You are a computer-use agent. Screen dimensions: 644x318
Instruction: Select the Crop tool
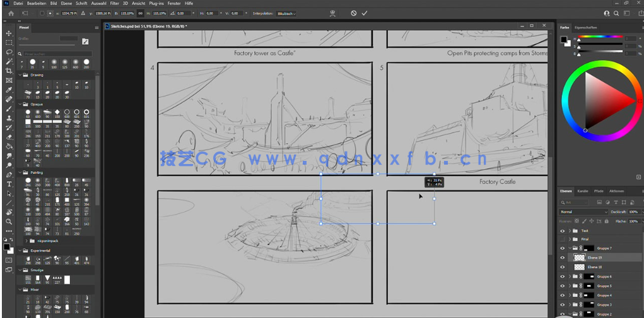click(9, 71)
